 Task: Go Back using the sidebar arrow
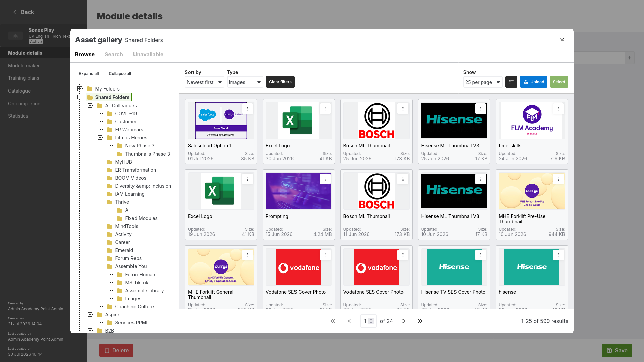point(23,12)
